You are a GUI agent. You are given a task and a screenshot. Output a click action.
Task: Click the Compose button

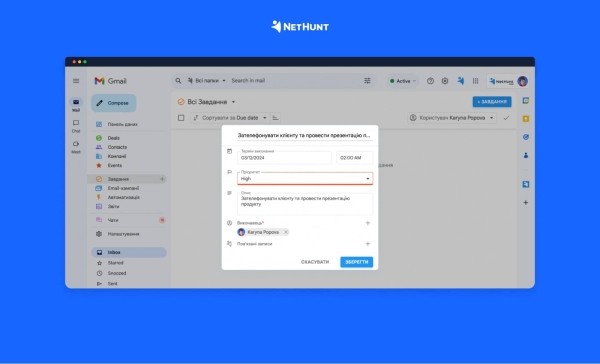[x=114, y=103]
